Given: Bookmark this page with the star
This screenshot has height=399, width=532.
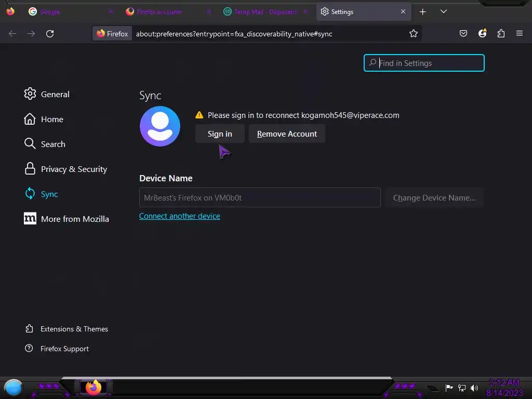Looking at the screenshot, I should tap(413, 34).
